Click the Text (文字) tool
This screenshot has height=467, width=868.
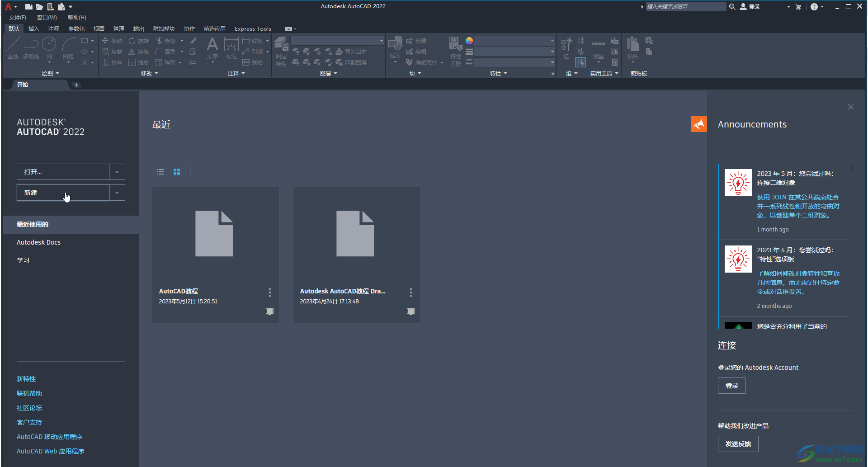212,48
